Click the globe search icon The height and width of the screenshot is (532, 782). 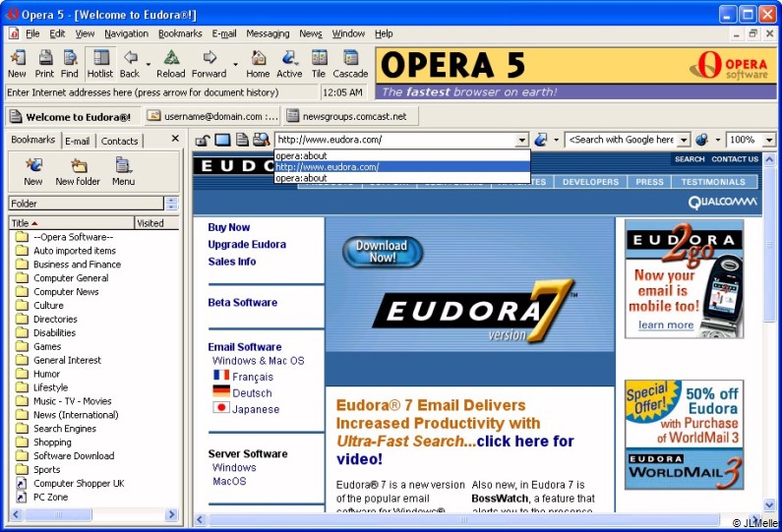702,140
